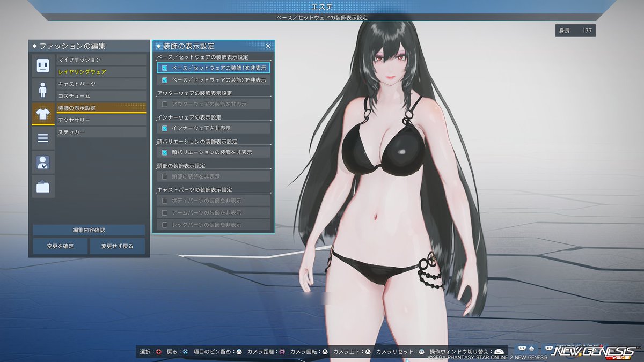Click the circle button icon next to 選択
Screen dimensions: 644x362
click(x=158, y=352)
